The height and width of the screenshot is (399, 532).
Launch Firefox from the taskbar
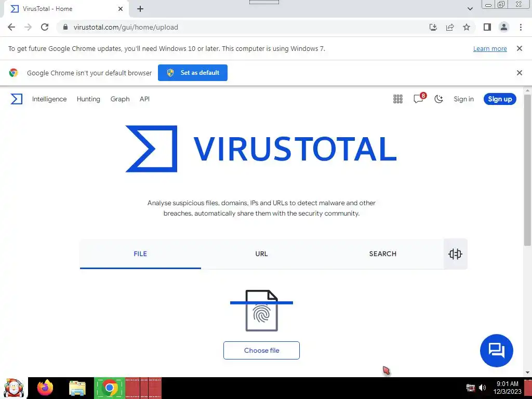45,388
